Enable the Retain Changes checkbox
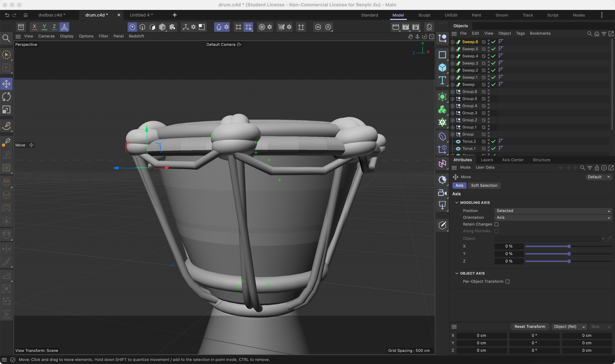This screenshot has width=615, height=364. [497, 224]
